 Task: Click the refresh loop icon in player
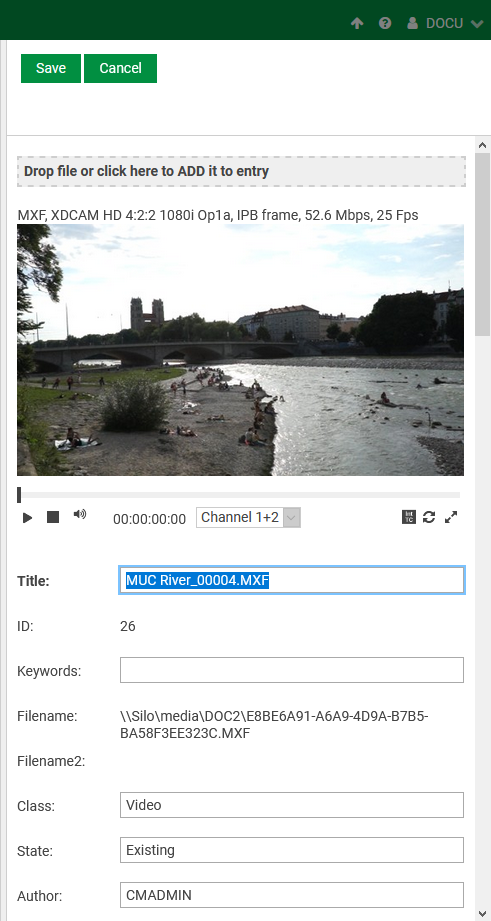coord(429,517)
